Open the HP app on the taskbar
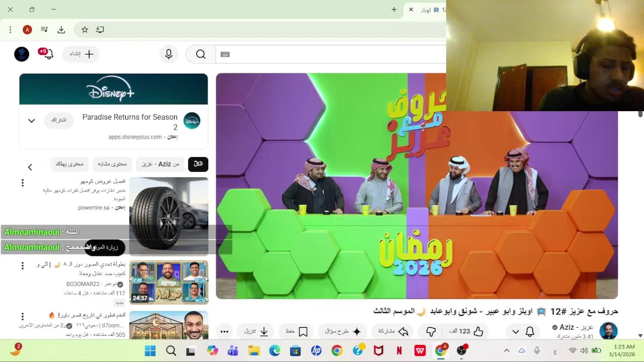The width and height of the screenshot is (644, 362). (316, 351)
